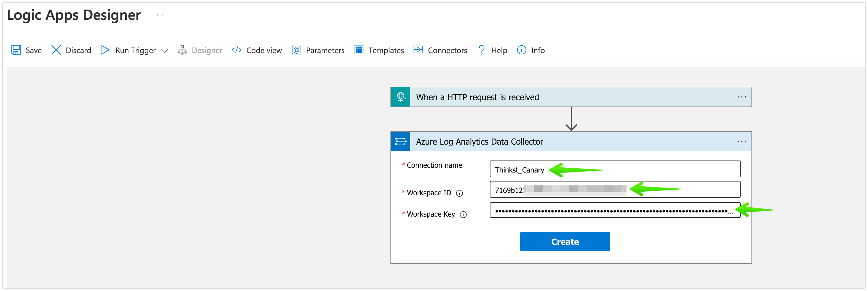868x291 pixels.
Task: Click the Save label in toolbar
Action: [34, 50]
